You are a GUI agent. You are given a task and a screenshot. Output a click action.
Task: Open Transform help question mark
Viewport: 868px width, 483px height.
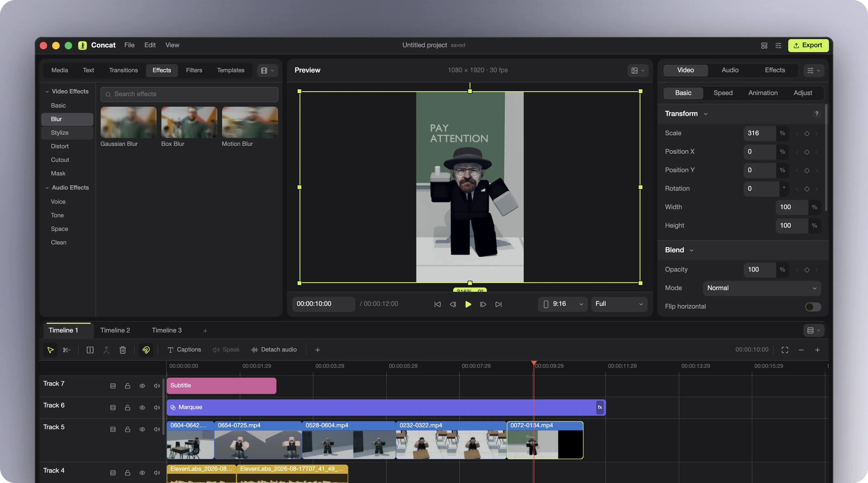click(x=816, y=114)
